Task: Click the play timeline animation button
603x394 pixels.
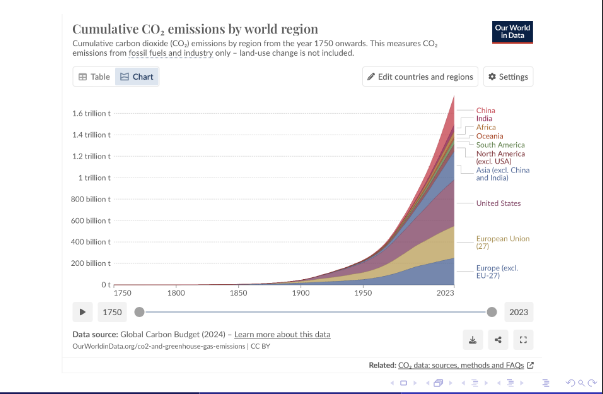Action: coord(82,312)
